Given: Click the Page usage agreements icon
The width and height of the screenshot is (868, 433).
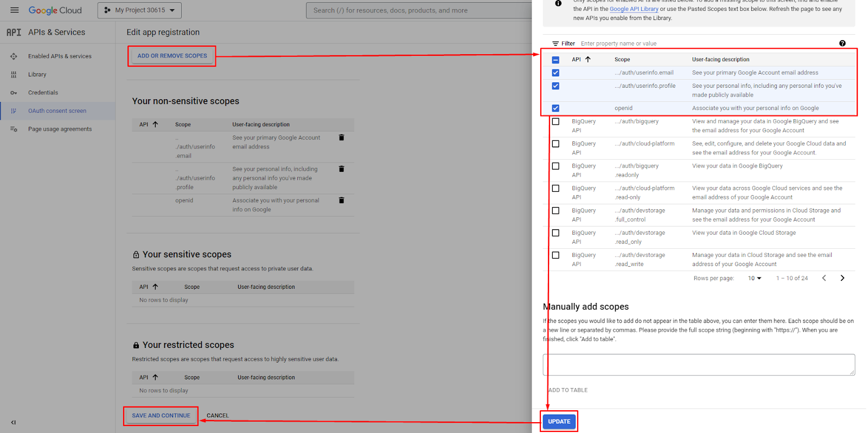Looking at the screenshot, I should pyautogui.click(x=14, y=129).
